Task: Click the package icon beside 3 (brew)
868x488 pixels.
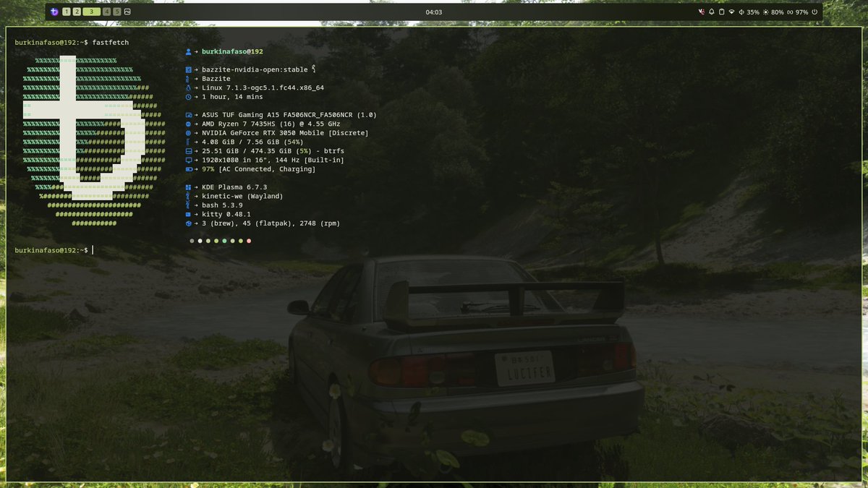Action: (x=188, y=223)
